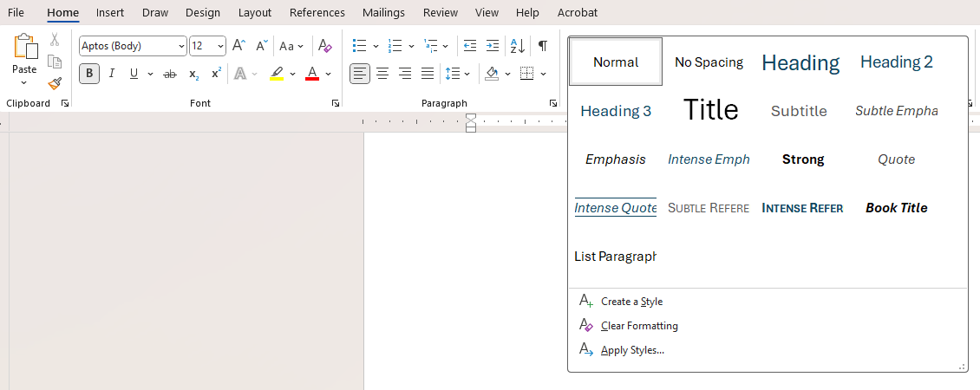Switch to the Layout tab

point(255,12)
